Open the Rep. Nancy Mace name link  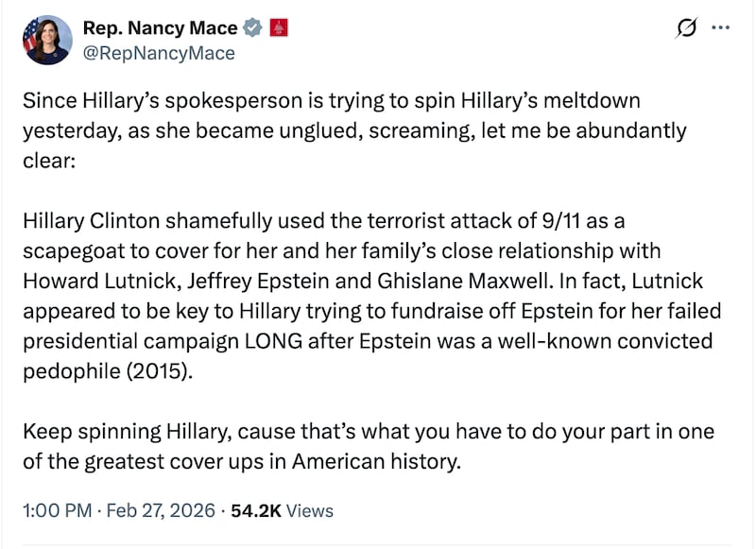click(159, 28)
